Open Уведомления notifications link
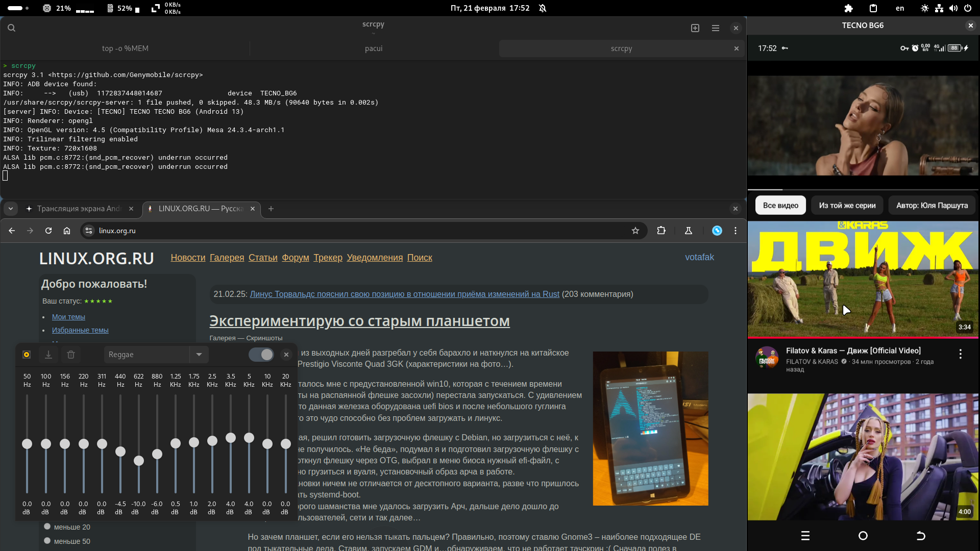 pyautogui.click(x=375, y=258)
